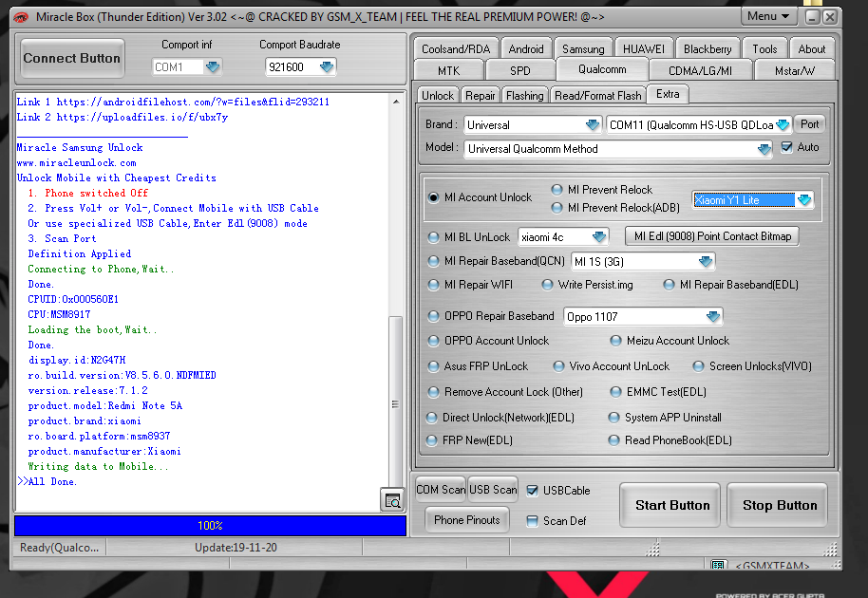Viewport: 868px width, 598px height.
Task: Open the Menu dropdown in title bar
Action: tap(768, 16)
